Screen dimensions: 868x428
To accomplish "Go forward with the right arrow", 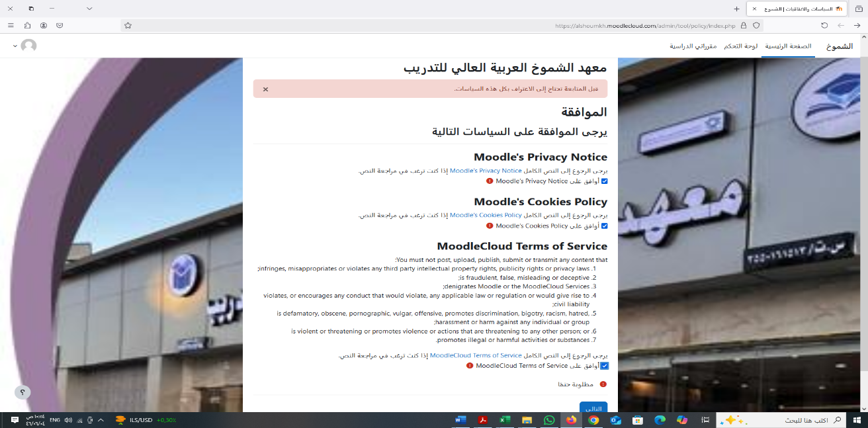I will [x=857, y=25].
